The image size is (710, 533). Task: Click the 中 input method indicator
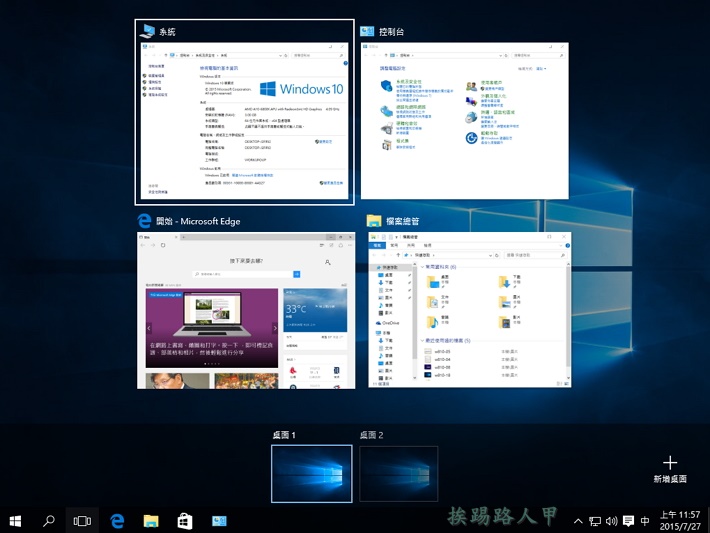[645, 521]
